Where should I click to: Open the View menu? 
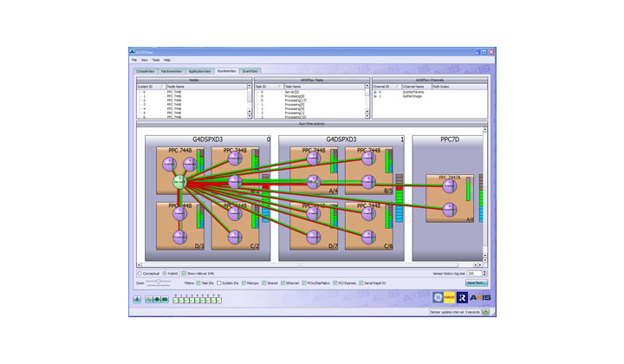[x=145, y=60]
